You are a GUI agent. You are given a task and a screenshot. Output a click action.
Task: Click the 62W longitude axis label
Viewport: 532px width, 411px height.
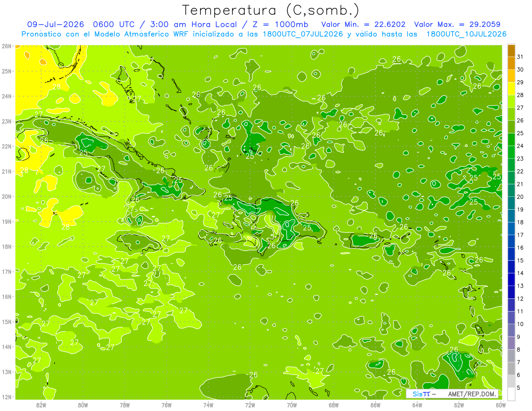coord(459,405)
